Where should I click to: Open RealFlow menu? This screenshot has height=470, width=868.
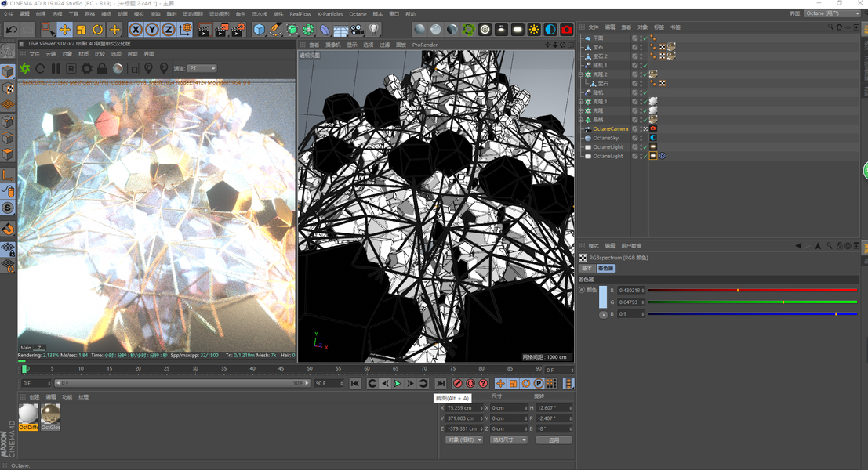[x=300, y=14]
